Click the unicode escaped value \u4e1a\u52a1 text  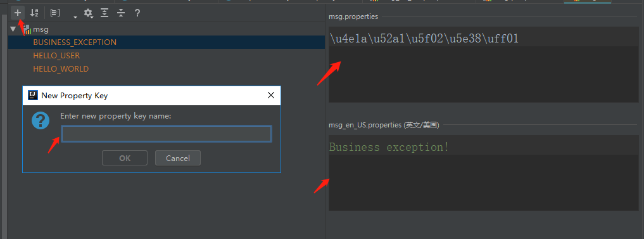pos(424,39)
